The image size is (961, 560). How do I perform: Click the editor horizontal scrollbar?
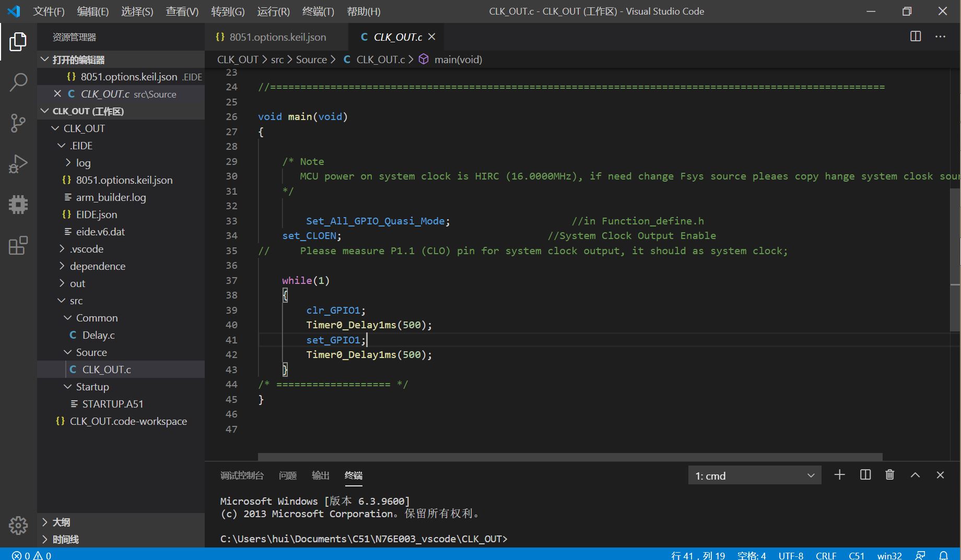click(x=570, y=457)
